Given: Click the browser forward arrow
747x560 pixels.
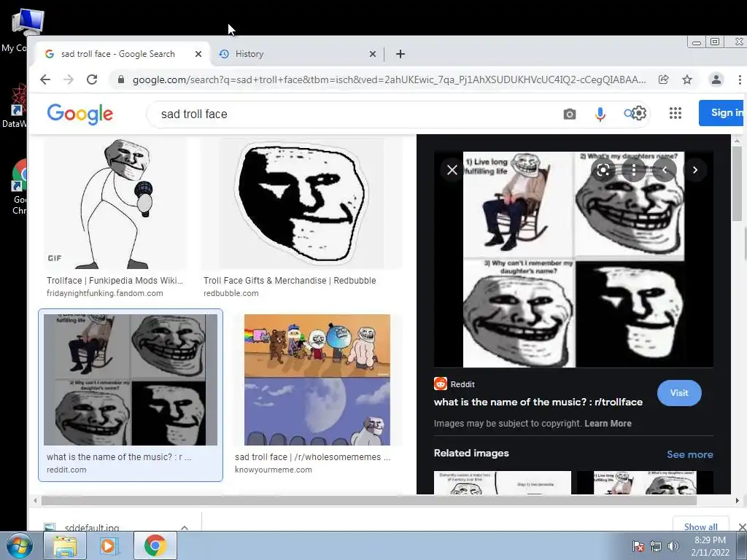Looking at the screenshot, I should pyautogui.click(x=69, y=79).
